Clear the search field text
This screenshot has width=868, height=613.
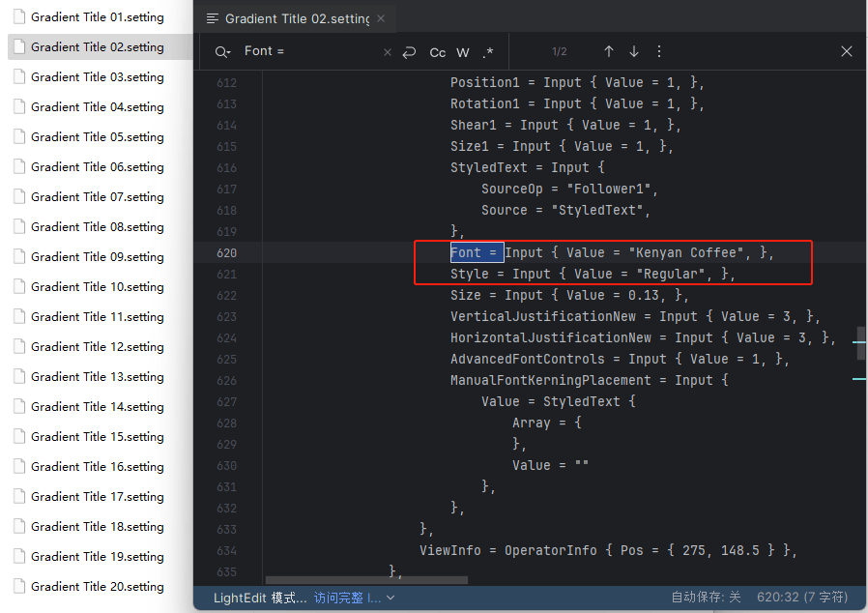[x=388, y=52]
